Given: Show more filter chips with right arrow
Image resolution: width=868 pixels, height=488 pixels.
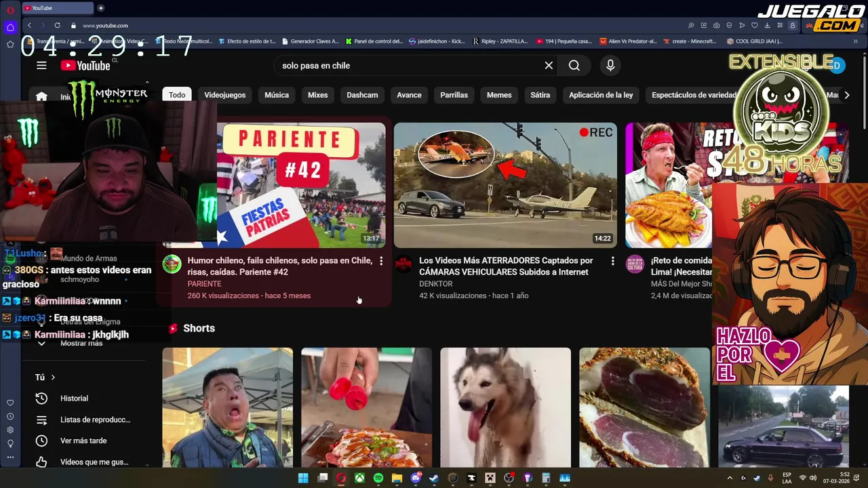Looking at the screenshot, I should (846, 95).
